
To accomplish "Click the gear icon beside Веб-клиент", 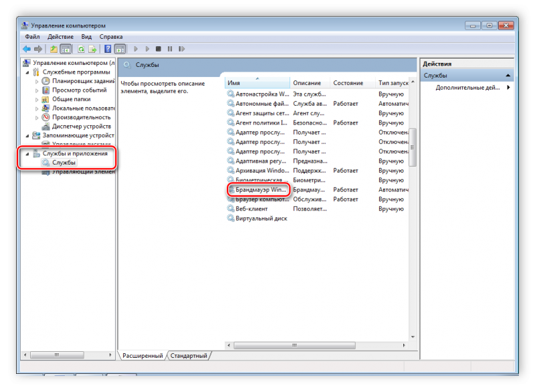I will tap(231, 209).
